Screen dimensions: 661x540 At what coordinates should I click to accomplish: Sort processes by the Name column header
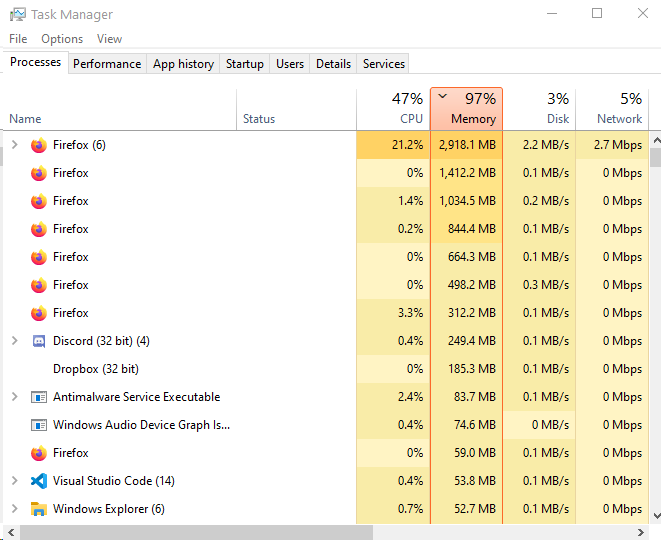119,110
